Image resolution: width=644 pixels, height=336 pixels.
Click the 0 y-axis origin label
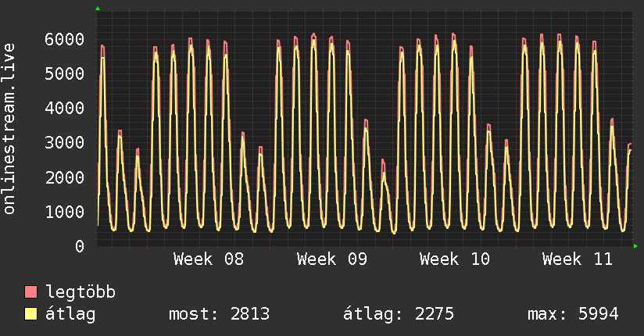[x=80, y=246]
